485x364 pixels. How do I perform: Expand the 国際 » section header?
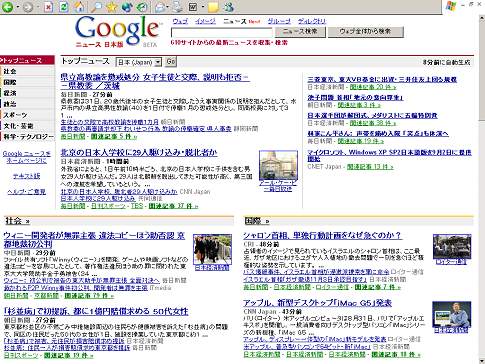click(257, 221)
